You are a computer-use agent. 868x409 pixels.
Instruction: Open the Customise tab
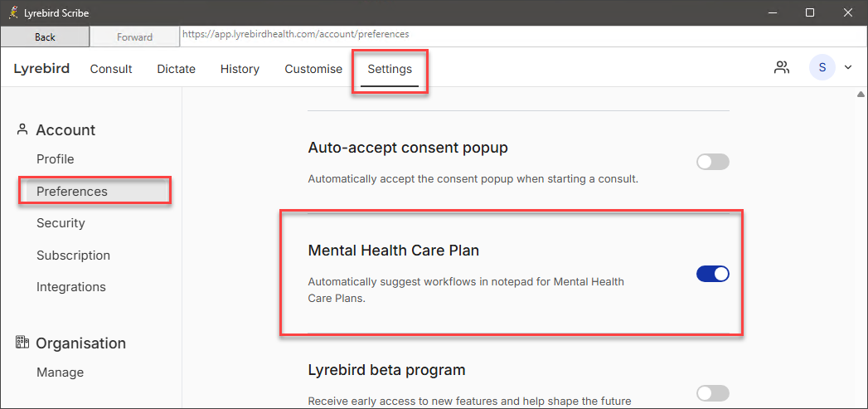point(313,70)
